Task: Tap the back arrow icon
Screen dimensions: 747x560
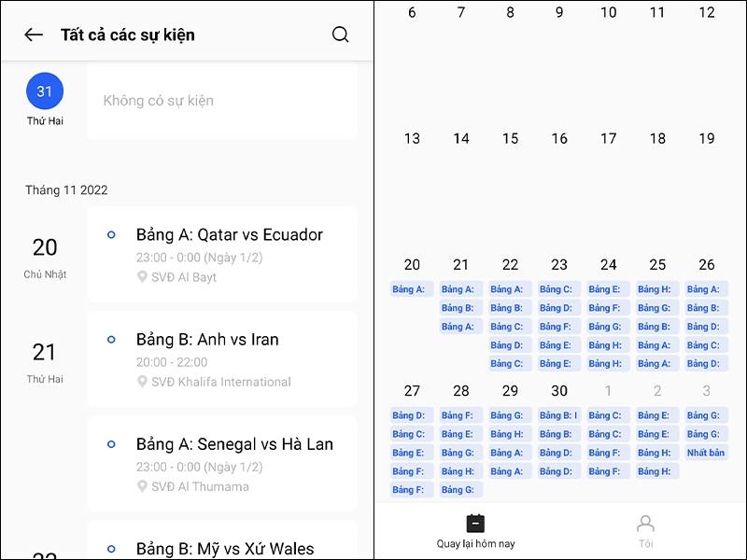Action: tap(34, 35)
